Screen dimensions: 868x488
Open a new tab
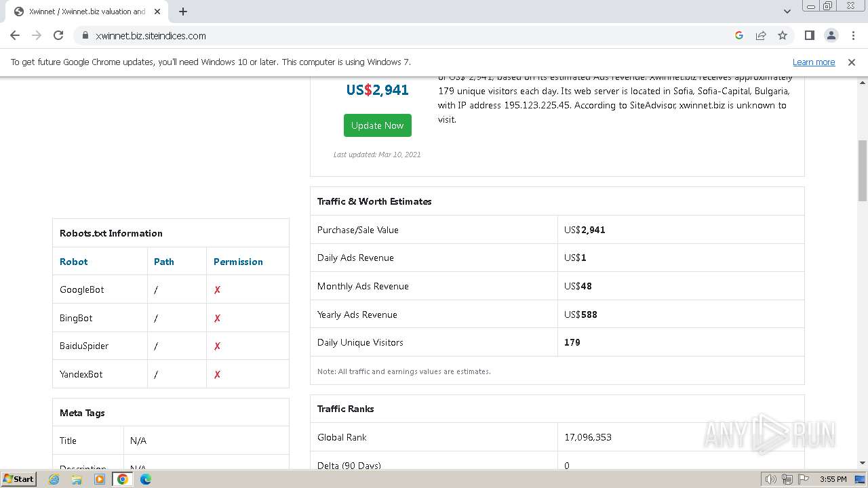pos(183,12)
